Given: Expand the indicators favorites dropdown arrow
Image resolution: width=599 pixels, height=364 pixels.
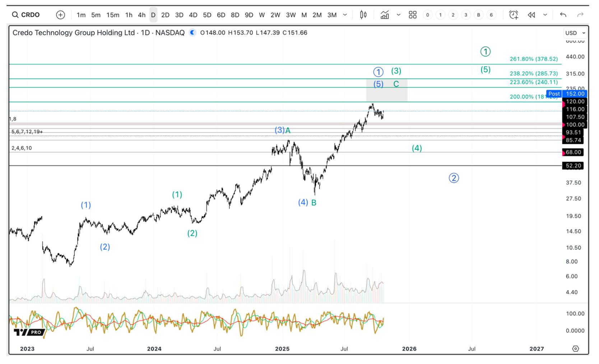Looking at the screenshot, I should click(399, 15).
